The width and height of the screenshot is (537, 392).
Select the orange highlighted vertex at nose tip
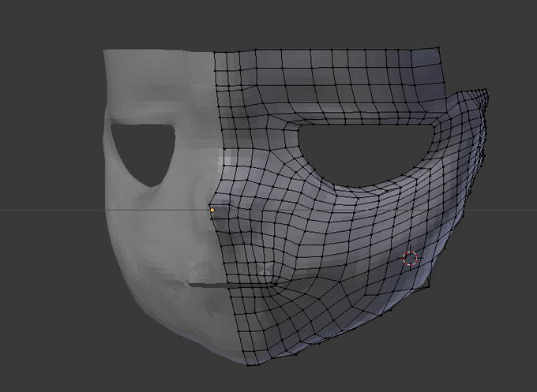click(x=212, y=210)
